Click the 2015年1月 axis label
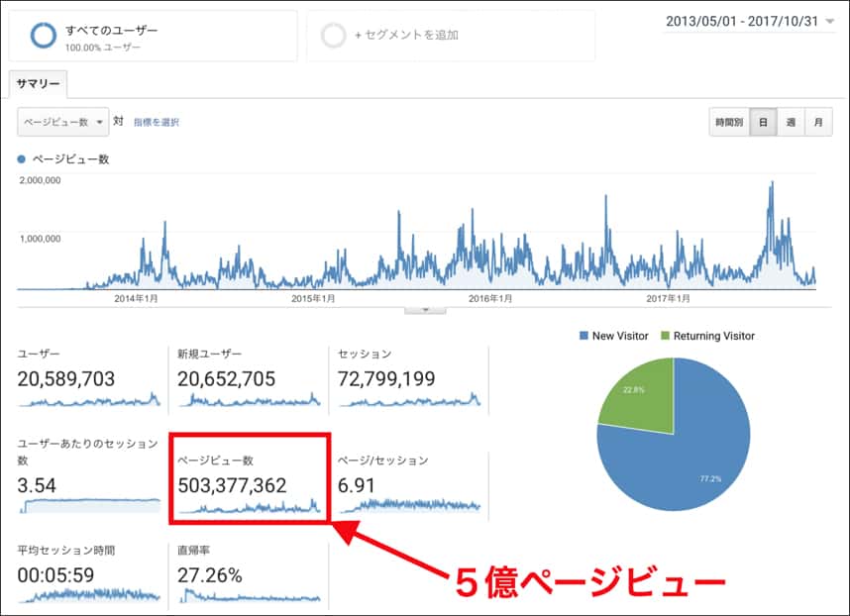The height and width of the screenshot is (616, 850). 313,298
